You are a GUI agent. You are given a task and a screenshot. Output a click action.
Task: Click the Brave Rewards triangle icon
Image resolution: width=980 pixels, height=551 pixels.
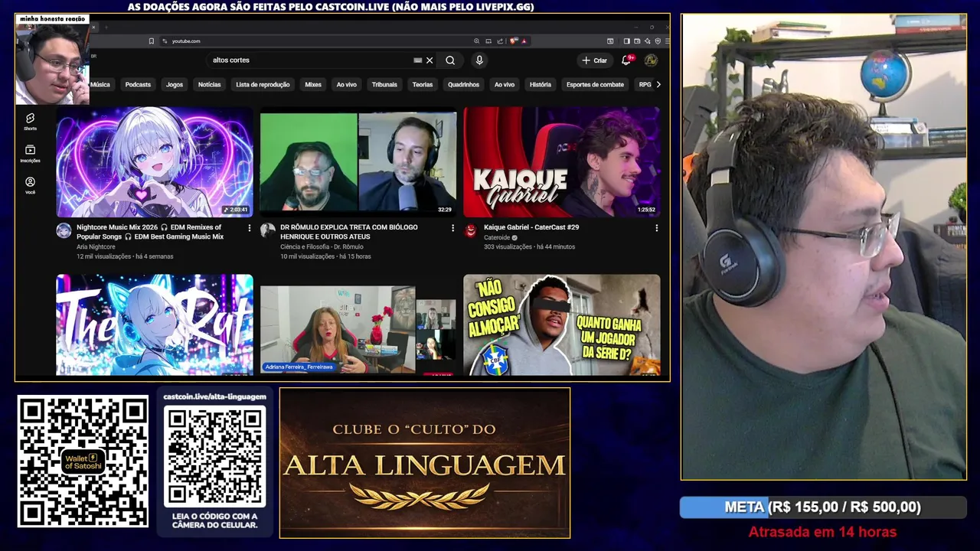[x=524, y=41]
